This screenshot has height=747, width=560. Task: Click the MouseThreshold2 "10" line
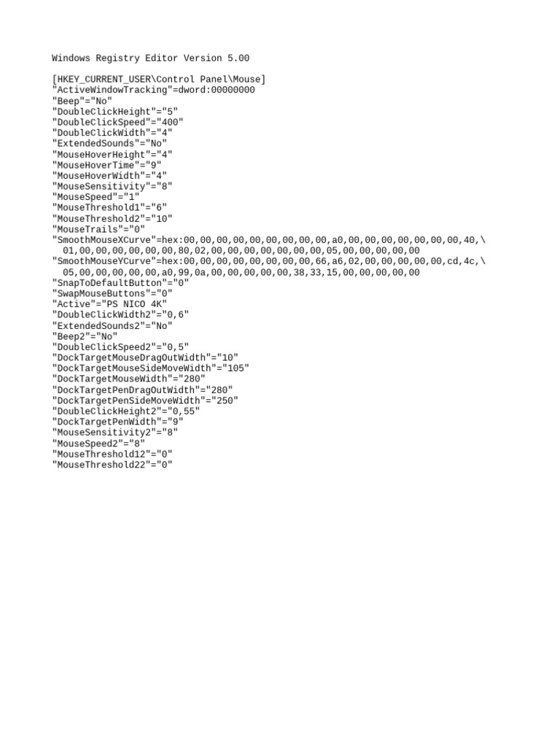tap(112, 219)
